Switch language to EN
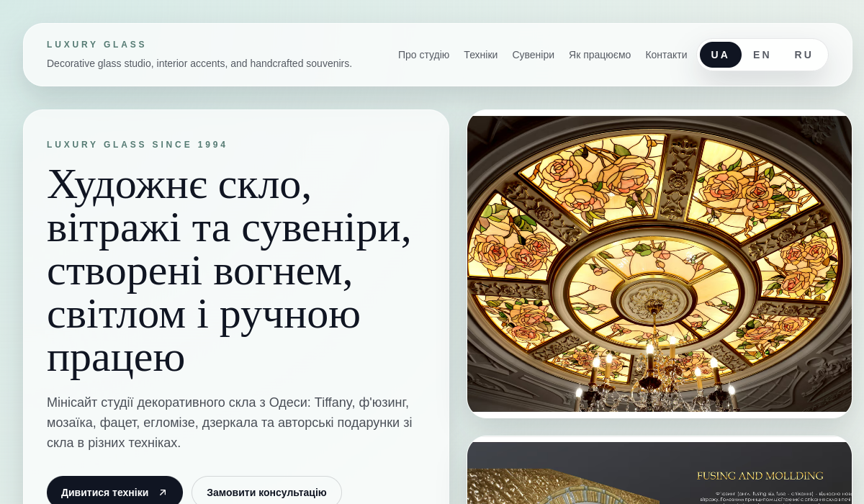Image resolution: width=864 pixels, height=504 pixels. [762, 55]
